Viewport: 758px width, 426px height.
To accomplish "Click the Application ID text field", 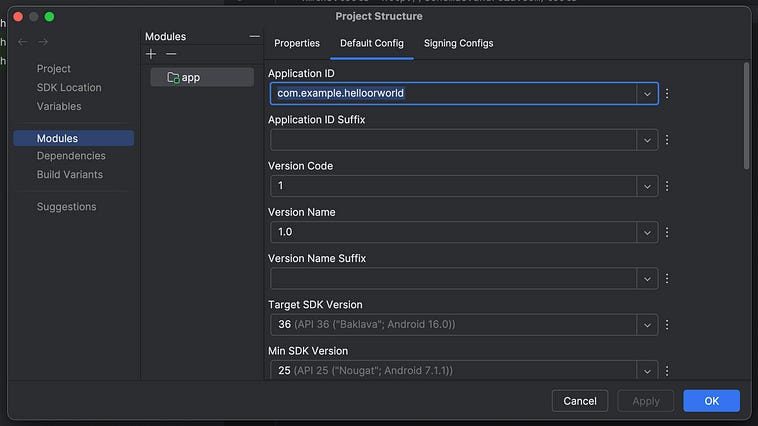I will [453, 93].
